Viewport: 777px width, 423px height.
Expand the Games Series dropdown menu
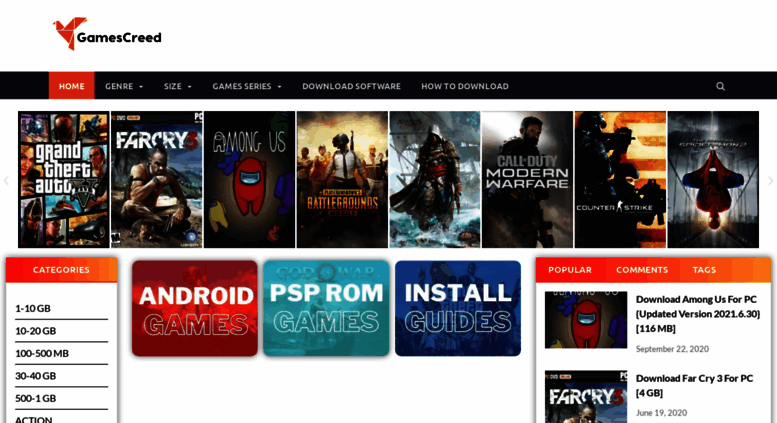tap(247, 86)
